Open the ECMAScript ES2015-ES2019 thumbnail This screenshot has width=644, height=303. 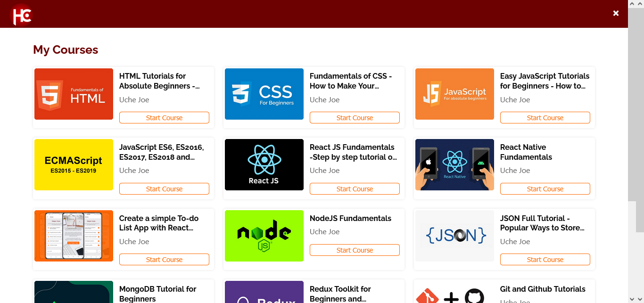point(74,164)
